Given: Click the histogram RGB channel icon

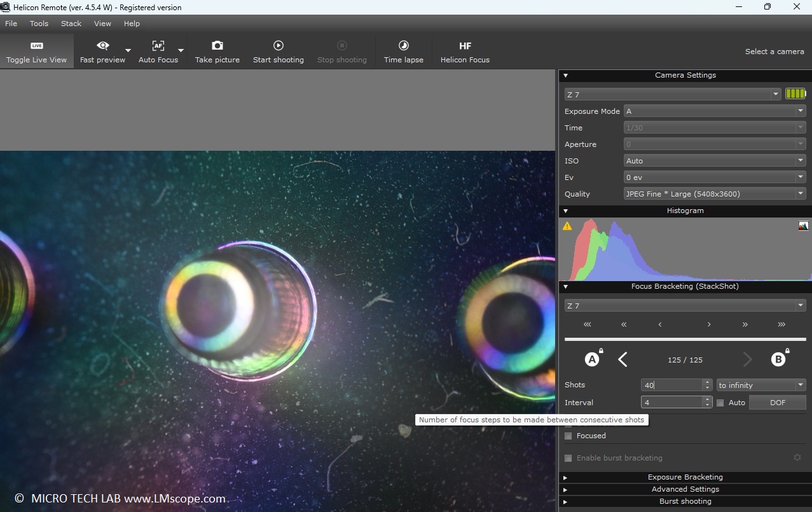Looking at the screenshot, I should click(x=803, y=226).
